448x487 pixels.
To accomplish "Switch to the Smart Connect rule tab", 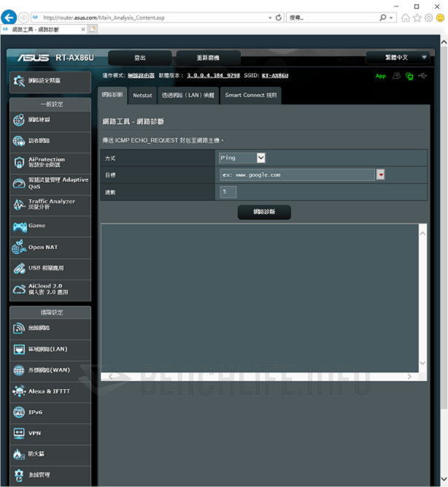I will click(x=251, y=96).
